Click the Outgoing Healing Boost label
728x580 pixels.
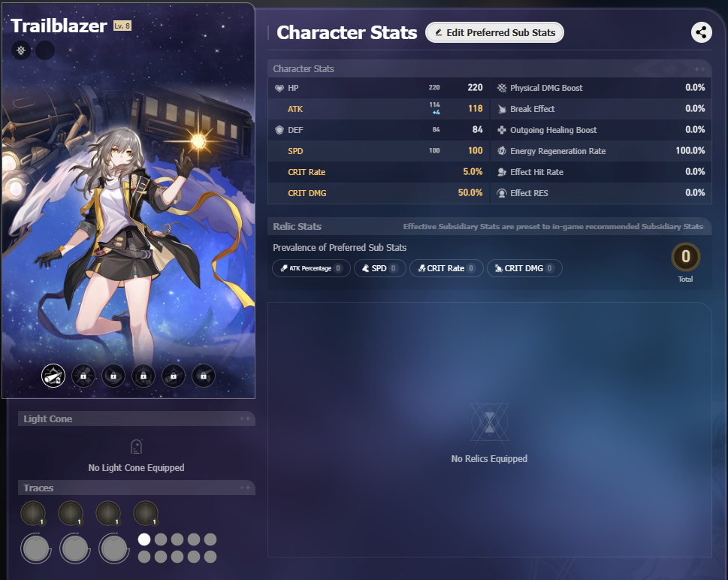tap(554, 130)
